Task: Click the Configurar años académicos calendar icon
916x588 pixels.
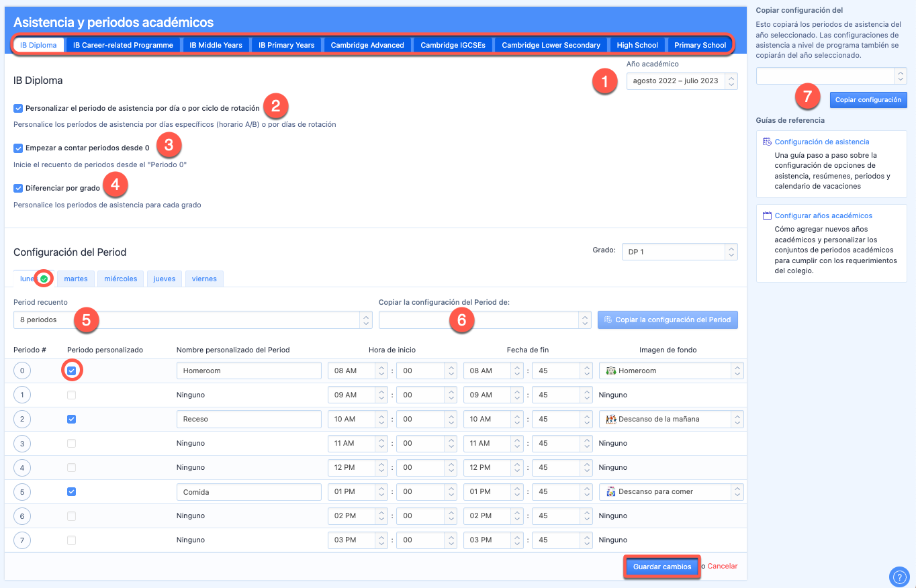Action: (767, 215)
